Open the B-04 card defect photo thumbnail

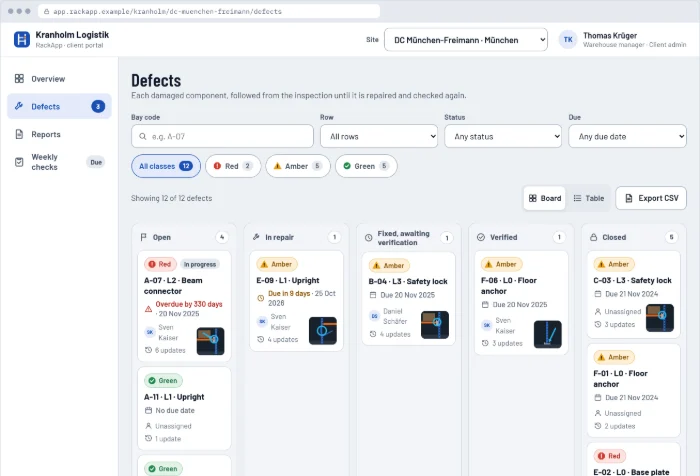435,325
